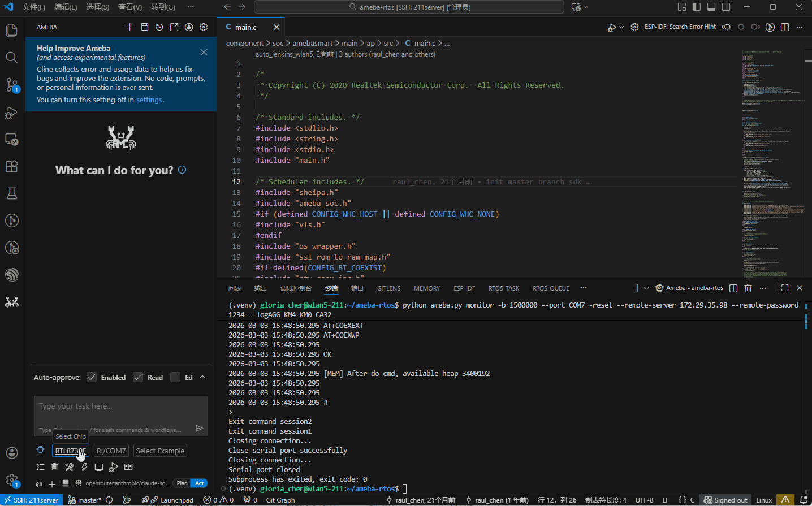Open the R:/COM7 port selector
The height and width of the screenshot is (506, 812).
coord(111,451)
